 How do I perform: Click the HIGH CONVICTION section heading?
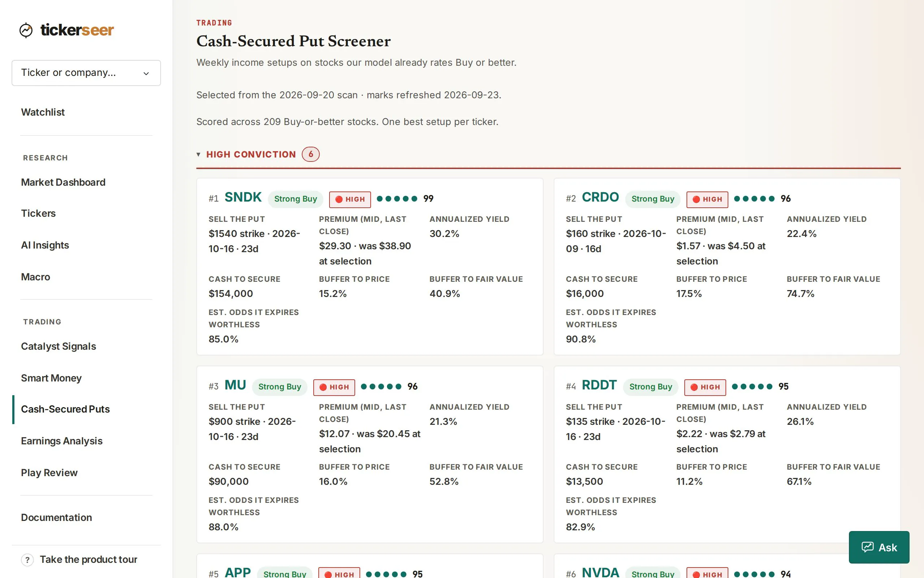pos(251,155)
